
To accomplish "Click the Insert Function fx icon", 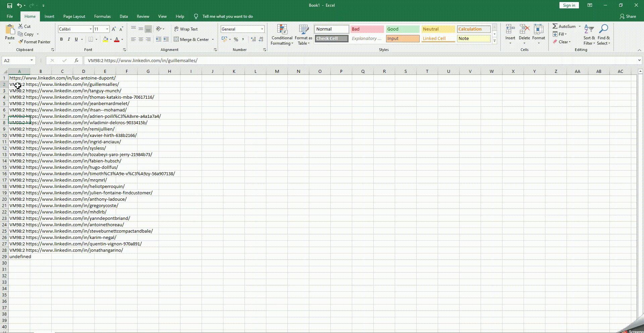I will (76, 60).
